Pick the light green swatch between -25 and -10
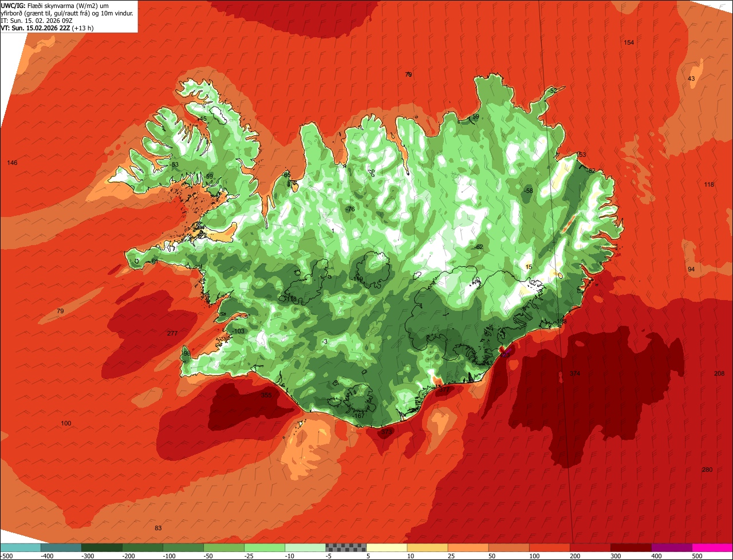Viewport: 733px width, 560px height. pos(265,547)
